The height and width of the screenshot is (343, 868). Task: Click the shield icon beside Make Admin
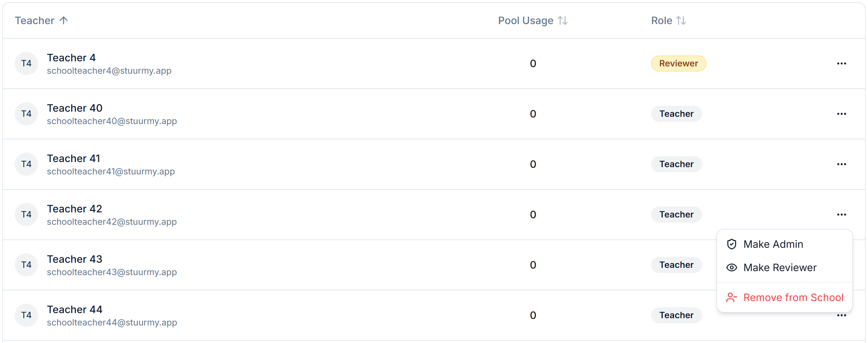731,244
